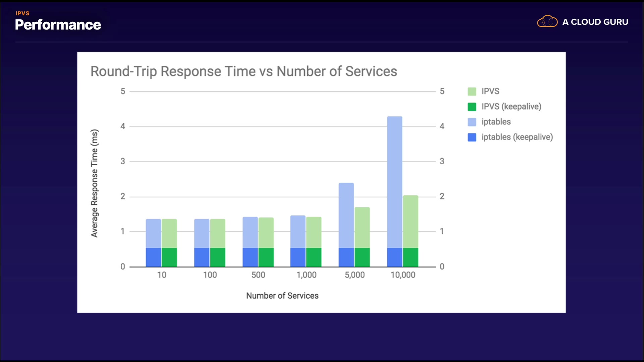The image size is (644, 362).
Task: Click the dark green IPVS keepalive legend swatch
Action: (472, 107)
